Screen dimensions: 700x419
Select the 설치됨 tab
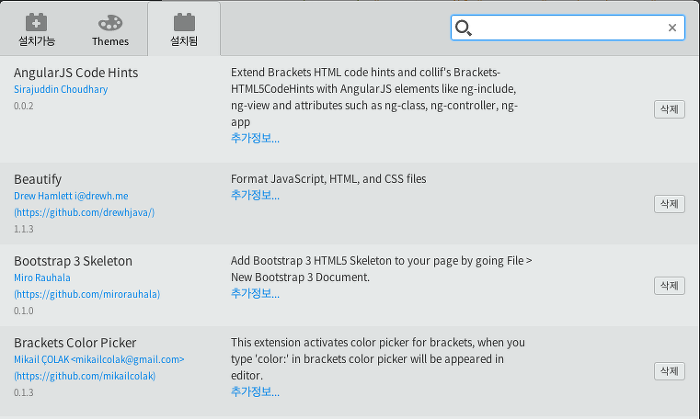coord(184,29)
